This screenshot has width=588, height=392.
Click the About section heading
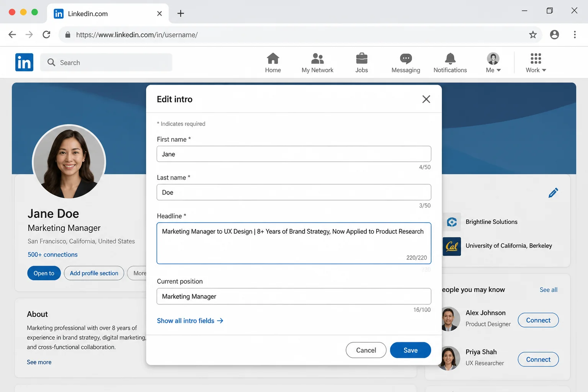click(38, 314)
